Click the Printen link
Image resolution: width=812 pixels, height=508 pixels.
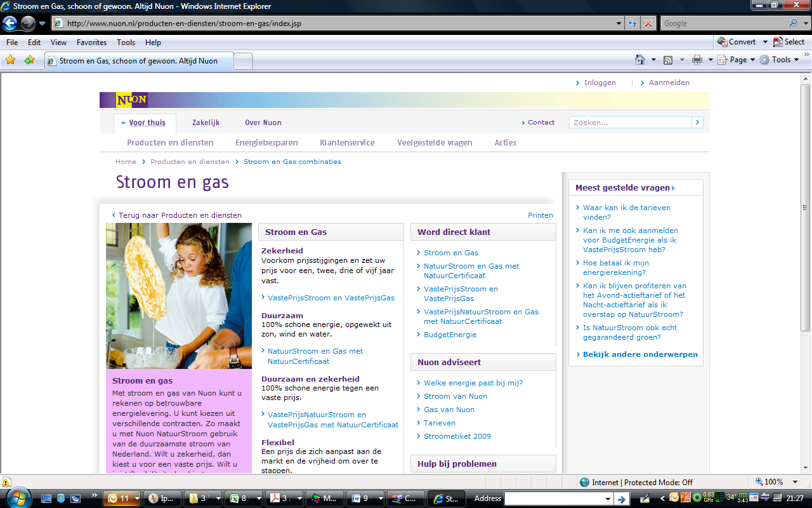tap(540, 215)
